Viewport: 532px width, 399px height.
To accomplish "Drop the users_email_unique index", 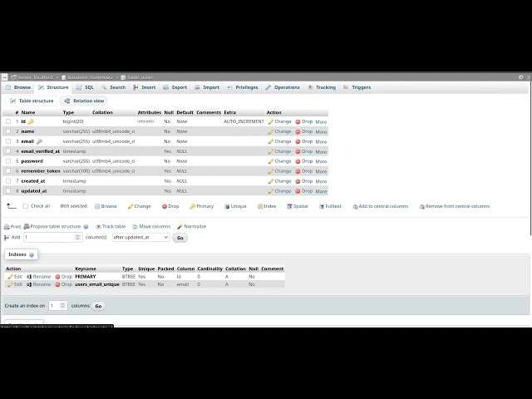I will coord(64,284).
